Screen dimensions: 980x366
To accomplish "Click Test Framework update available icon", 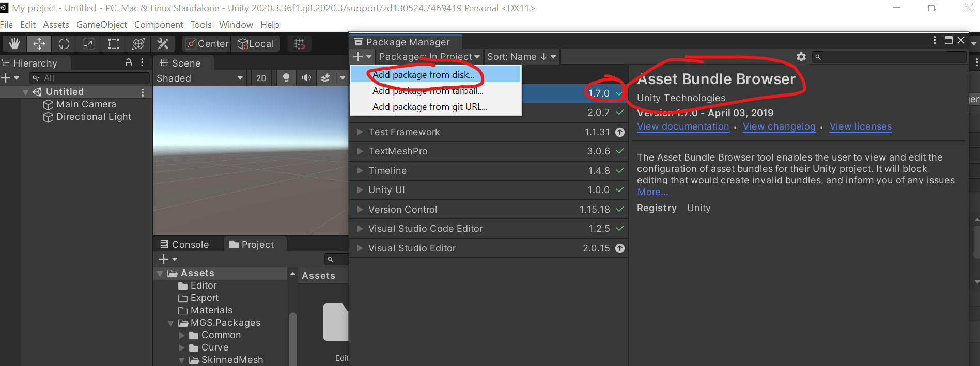I will [x=620, y=132].
